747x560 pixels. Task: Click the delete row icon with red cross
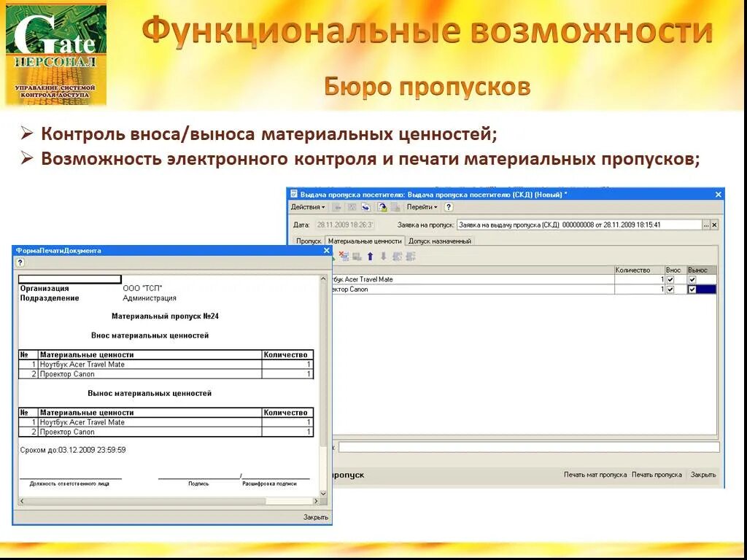click(x=344, y=257)
